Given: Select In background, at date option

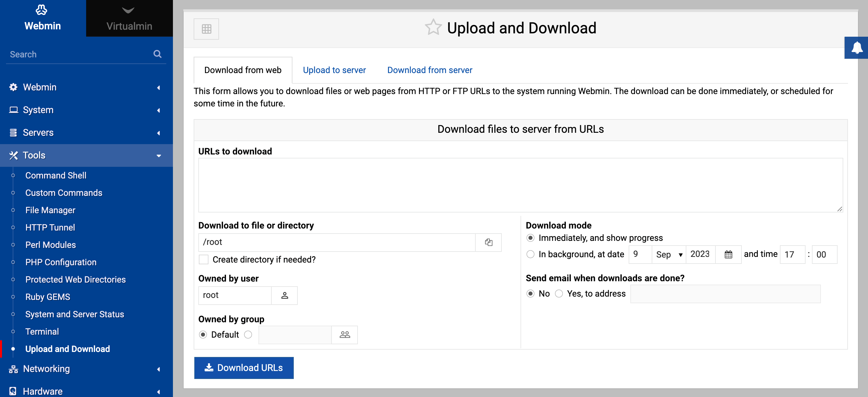Looking at the screenshot, I should coord(530,254).
